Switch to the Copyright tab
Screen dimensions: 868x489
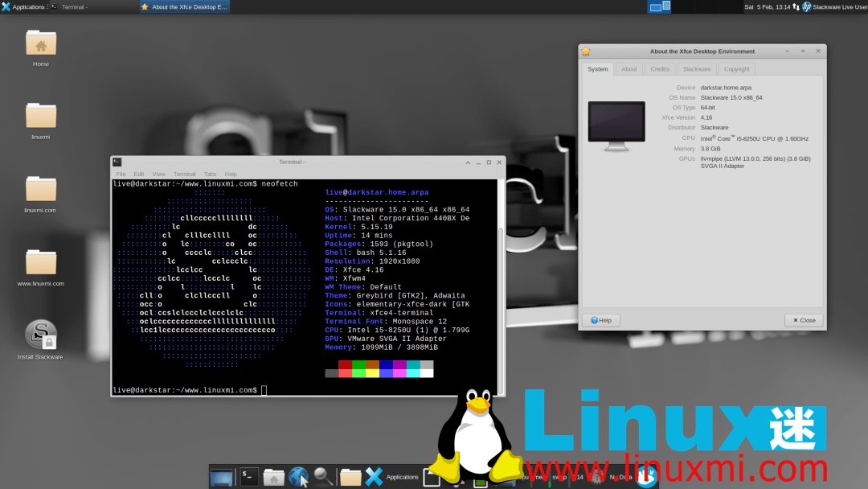pyautogui.click(x=735, y=69)
